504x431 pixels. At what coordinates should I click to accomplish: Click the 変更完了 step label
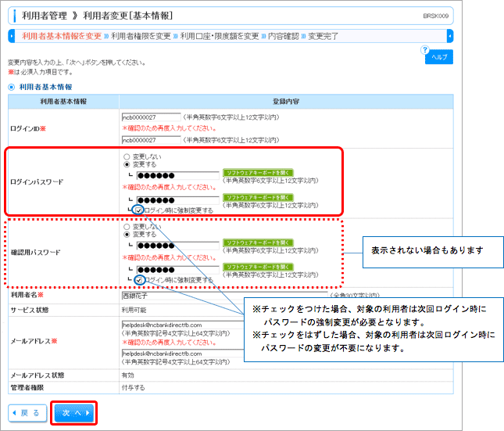click(x=323, y=36)
